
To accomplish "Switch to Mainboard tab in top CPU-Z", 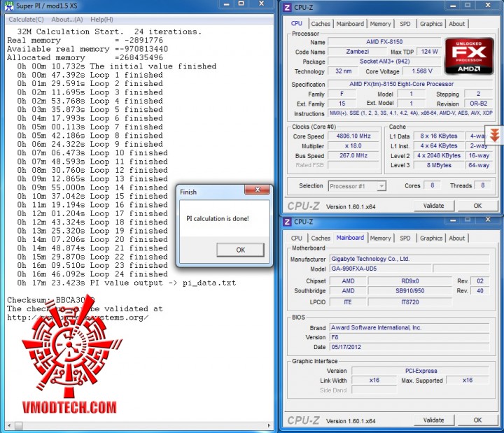I will tap(350, 24).
